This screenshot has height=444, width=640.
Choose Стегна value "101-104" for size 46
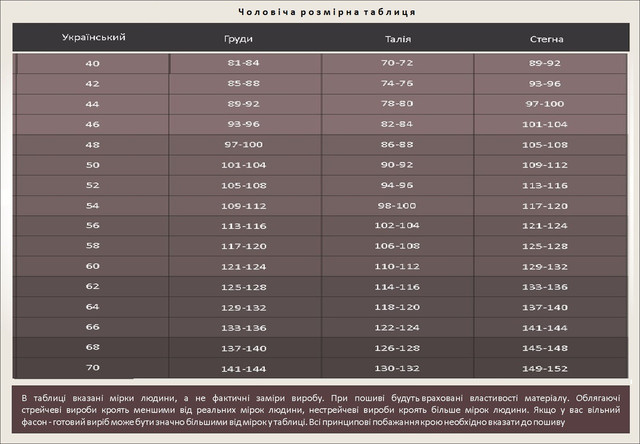pyautogui.click(x=545, y=124)
